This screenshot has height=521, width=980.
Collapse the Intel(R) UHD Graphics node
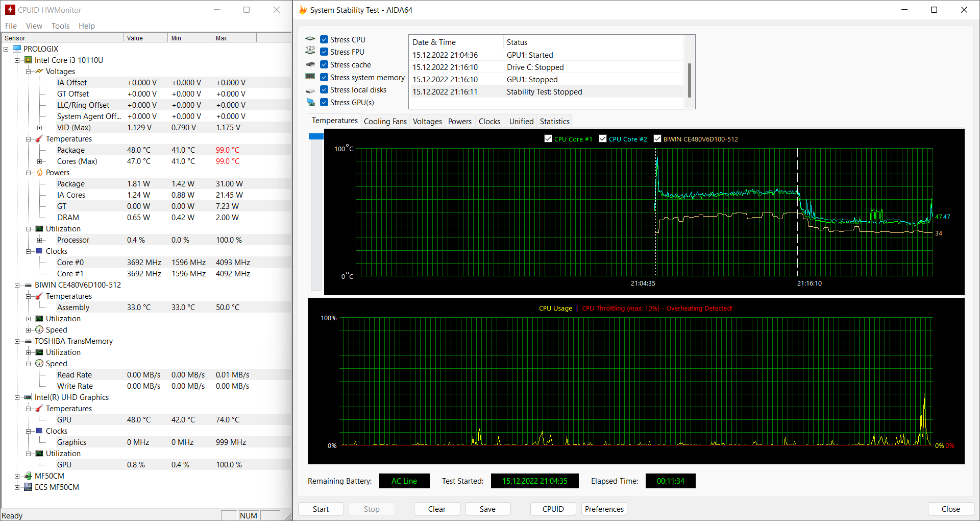[17, 397]
